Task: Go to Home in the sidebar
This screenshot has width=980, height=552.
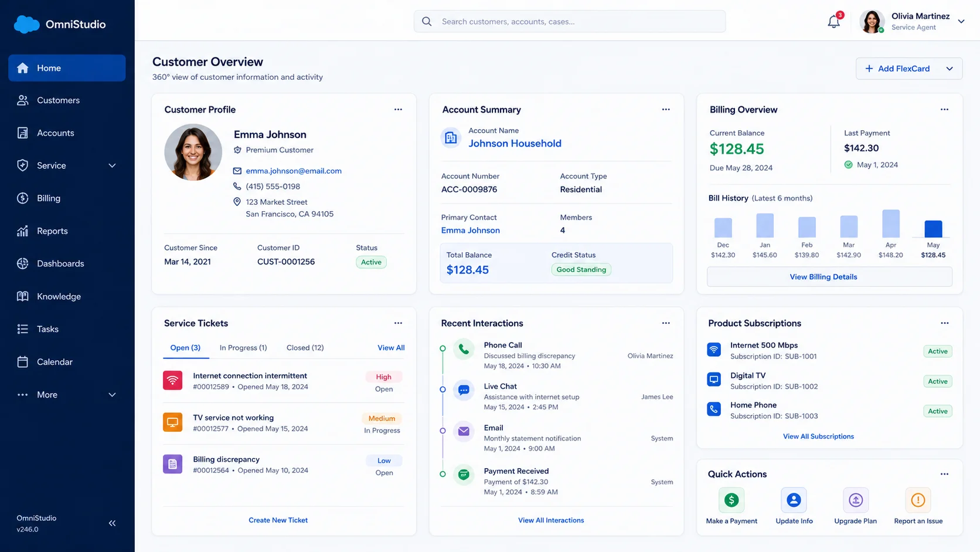Action: click(67, 68)
